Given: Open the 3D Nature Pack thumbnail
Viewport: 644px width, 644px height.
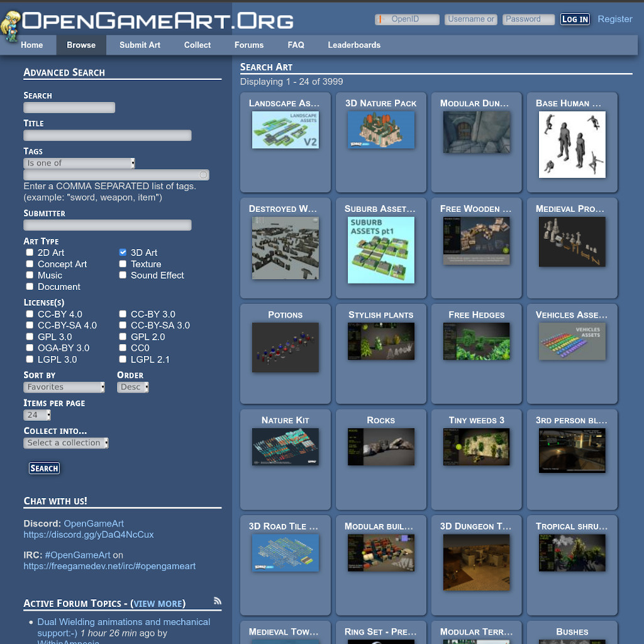Looking at the screenshot, I should click(x=380, y=130).
